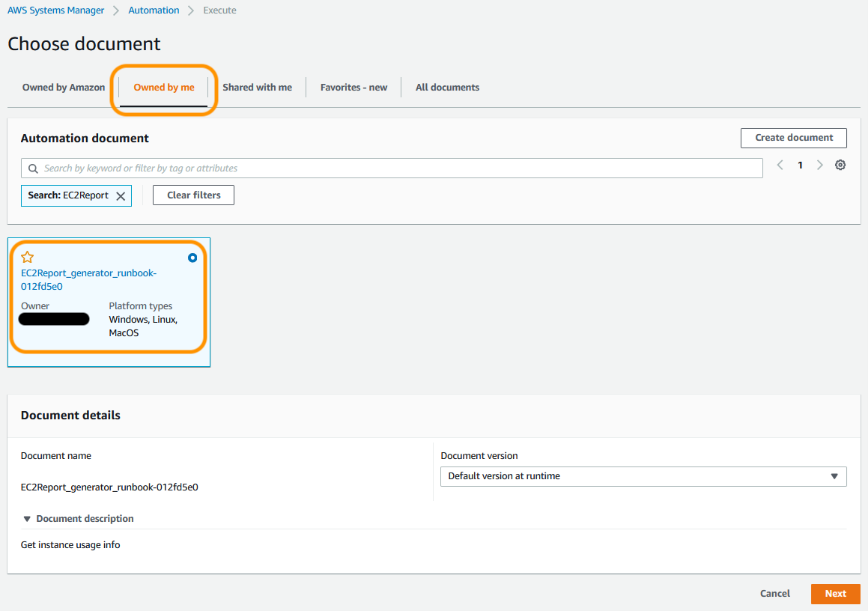Switch to the Owned by Amazon tab
This screenshot has width=868, height=611.
tap(64, 87)
